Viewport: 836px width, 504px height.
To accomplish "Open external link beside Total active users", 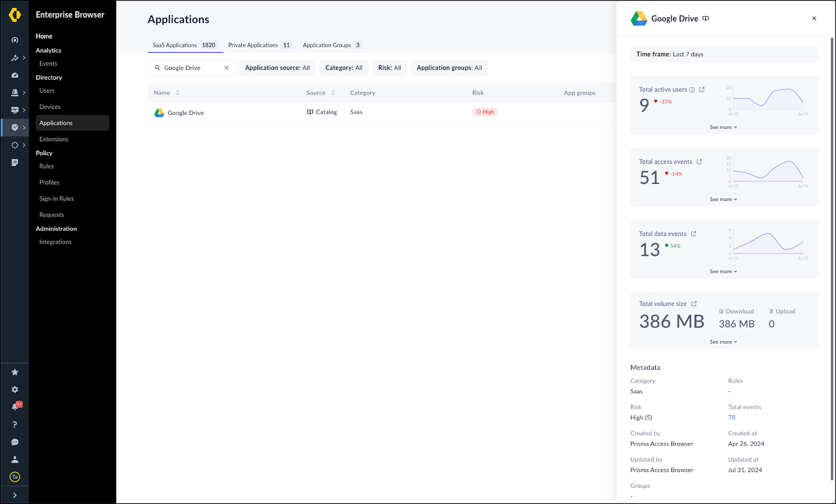I will point(702,90).
